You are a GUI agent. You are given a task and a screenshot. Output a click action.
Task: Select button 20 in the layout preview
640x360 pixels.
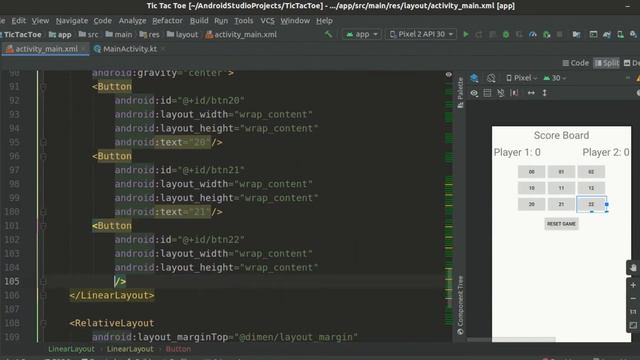(531, 204)
